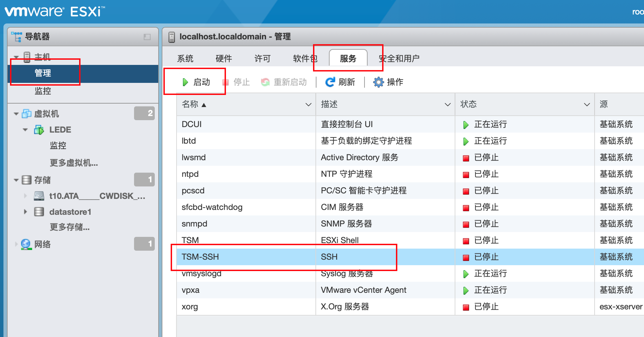Open the Description column dropdown menu
Image resolution: width=644 pixels, height=337 pixels.
click(448, 105)
